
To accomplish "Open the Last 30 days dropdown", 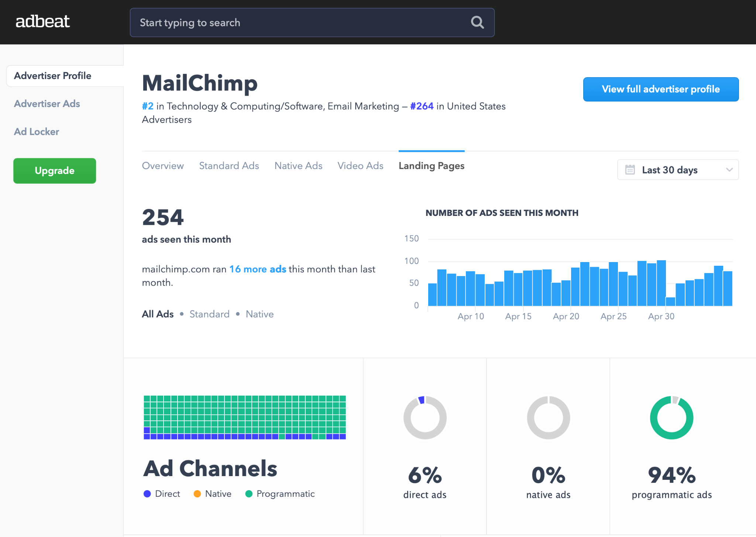I will click(x=678, y=170).
